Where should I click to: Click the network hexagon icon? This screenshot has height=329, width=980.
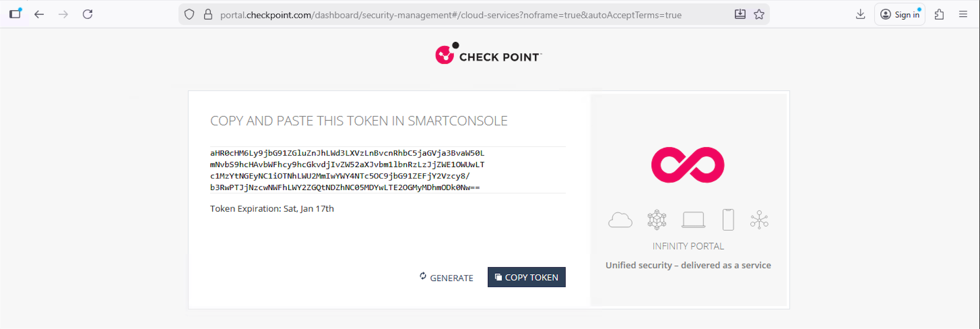(657, 220)
